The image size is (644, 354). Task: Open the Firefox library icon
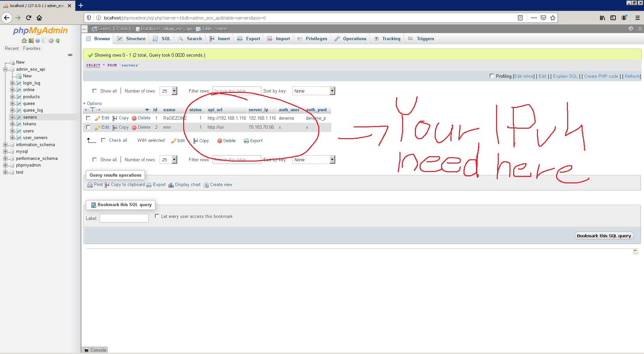[x=602, y=18]
